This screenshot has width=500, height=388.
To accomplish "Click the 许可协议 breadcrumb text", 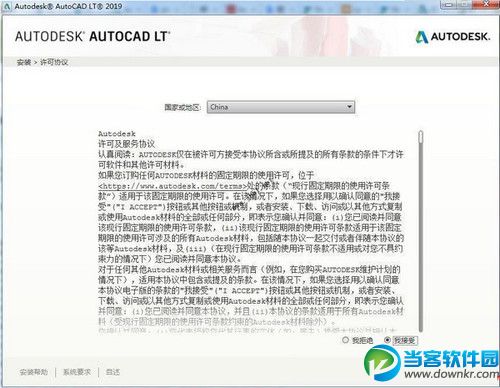I will click(54, 62).
